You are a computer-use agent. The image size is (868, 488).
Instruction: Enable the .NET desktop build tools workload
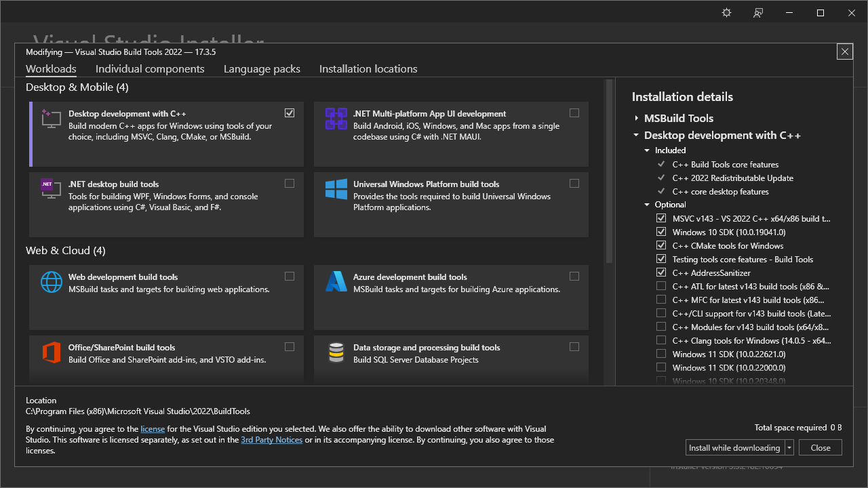point(290,184)
